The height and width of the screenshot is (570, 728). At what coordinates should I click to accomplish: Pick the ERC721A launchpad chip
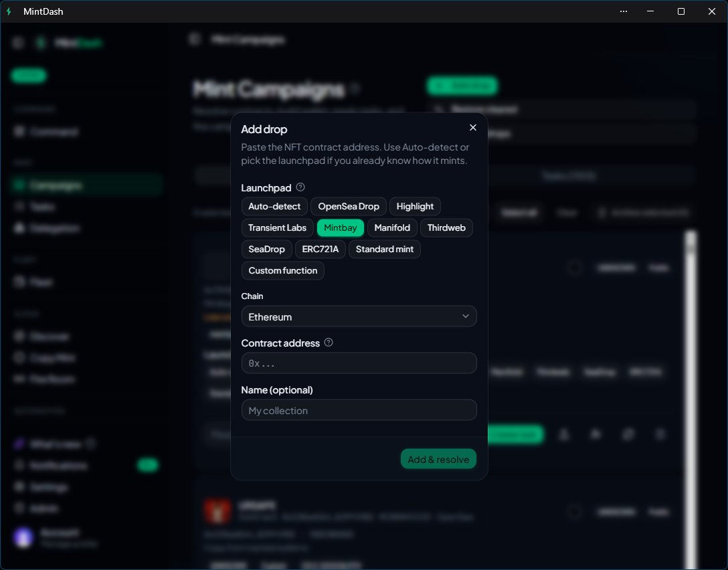321,250
